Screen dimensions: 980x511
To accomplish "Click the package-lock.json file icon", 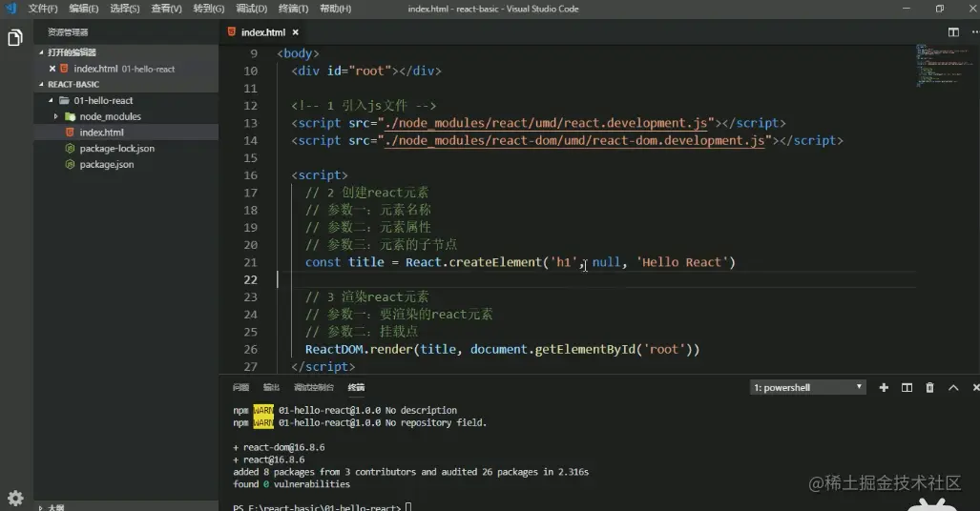I will pyautogui.click(x=70, y=149).
